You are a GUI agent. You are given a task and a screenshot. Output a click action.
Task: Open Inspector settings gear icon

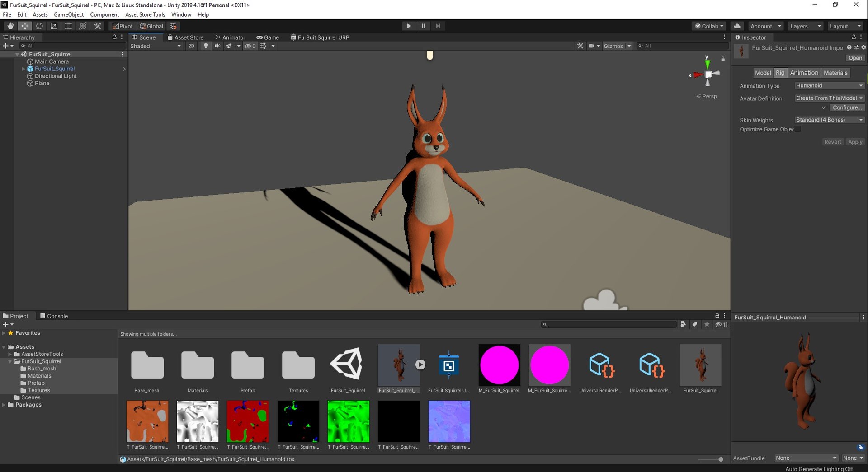coord(863,47)
